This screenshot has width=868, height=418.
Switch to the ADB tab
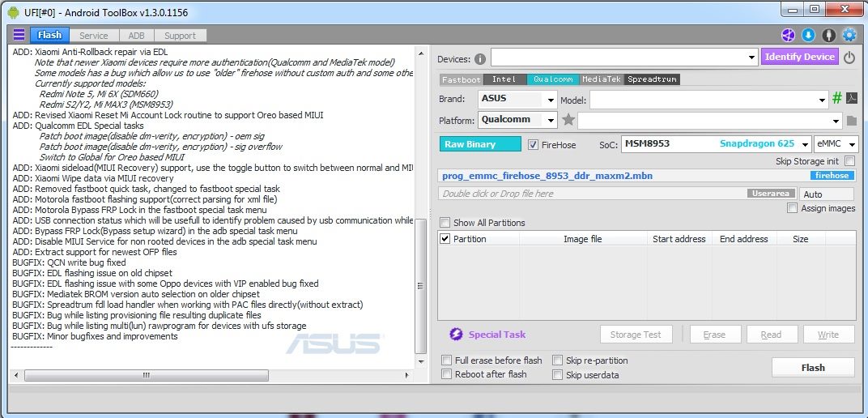(x=136, y=36)
